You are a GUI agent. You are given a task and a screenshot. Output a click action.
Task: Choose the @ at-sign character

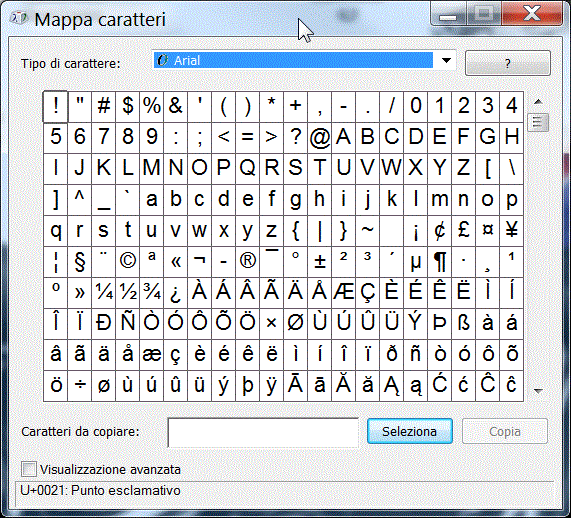pos(319,138)
